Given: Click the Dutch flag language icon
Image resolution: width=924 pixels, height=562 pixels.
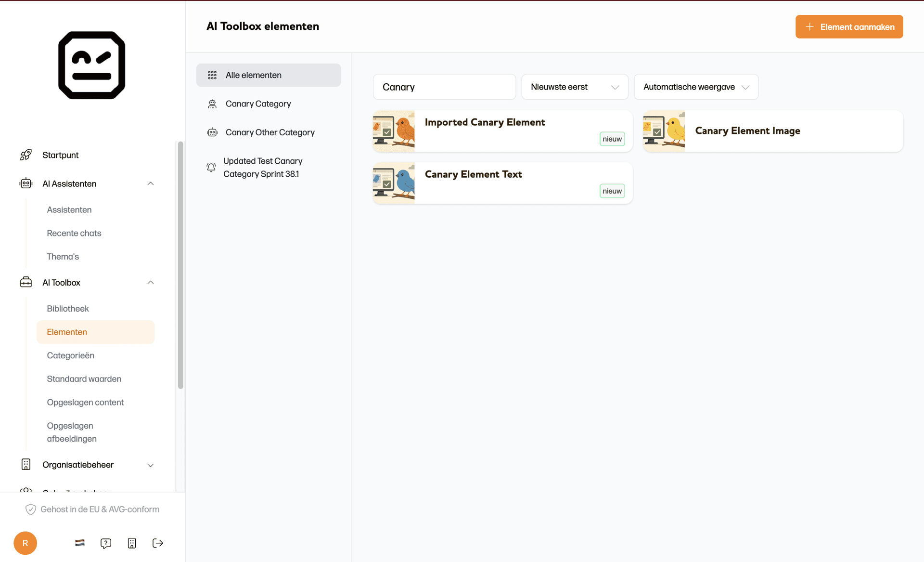Looking at the screenshot, I should pyautogui.click(x=80, y=543).
